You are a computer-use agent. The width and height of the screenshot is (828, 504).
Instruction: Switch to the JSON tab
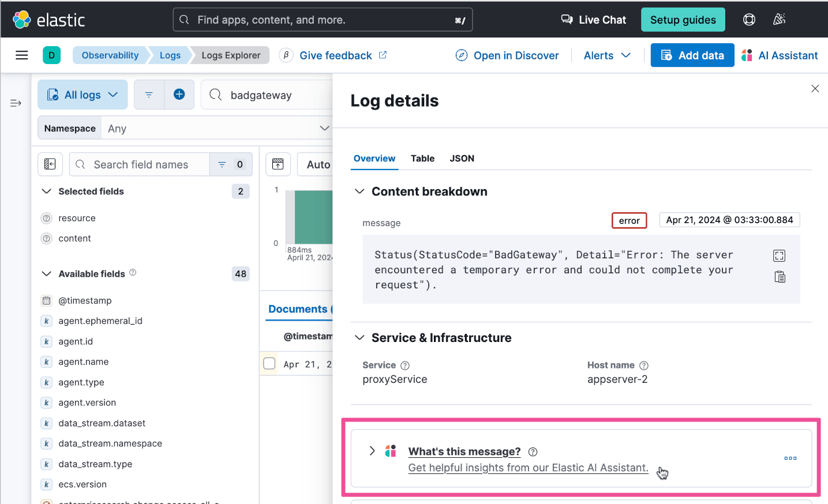click(462, 159)
